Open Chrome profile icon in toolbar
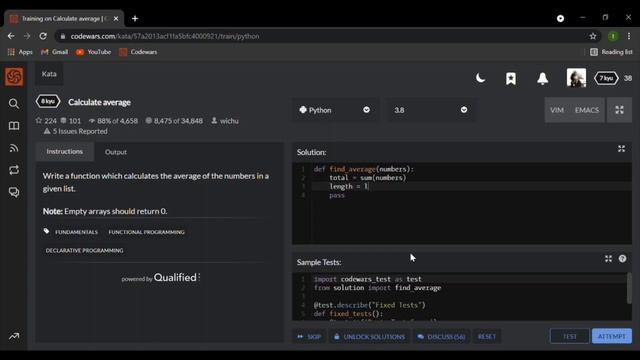 613,36
